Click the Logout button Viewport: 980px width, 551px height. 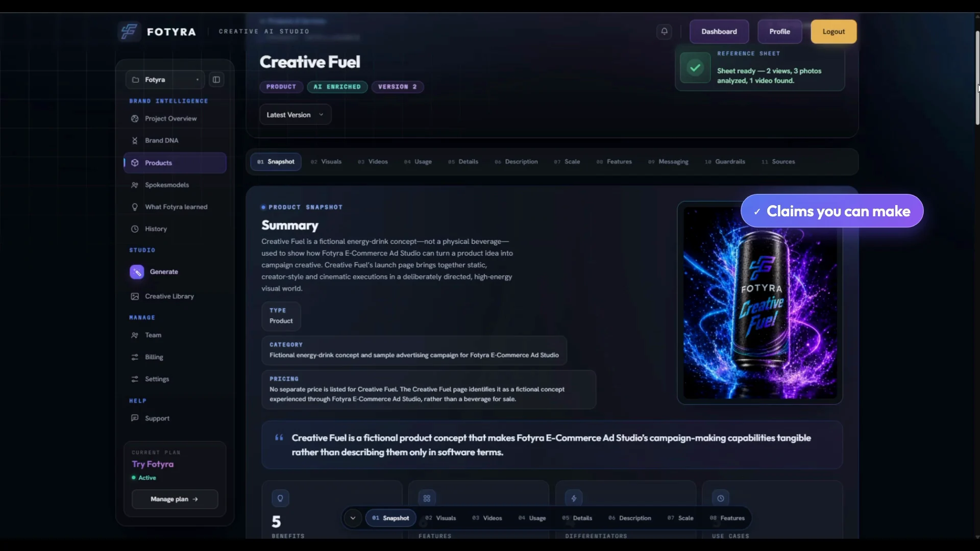(834, 32)
